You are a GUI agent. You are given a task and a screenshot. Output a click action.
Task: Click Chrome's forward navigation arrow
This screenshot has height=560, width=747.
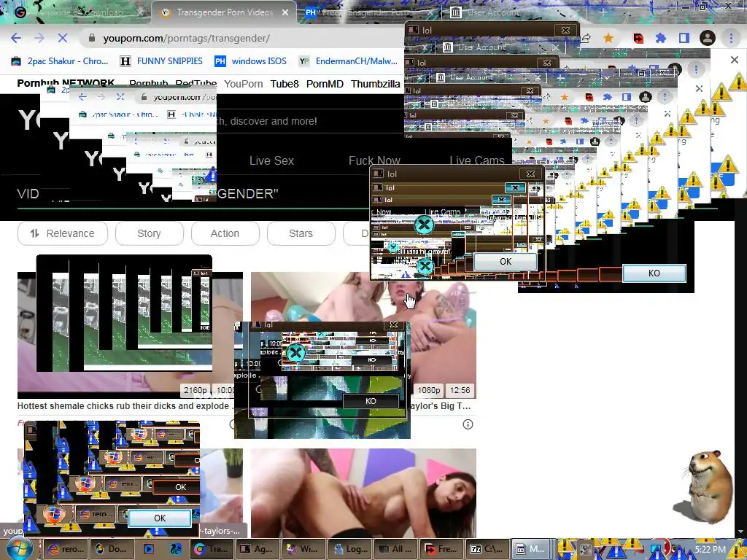(x=39, y=38)
